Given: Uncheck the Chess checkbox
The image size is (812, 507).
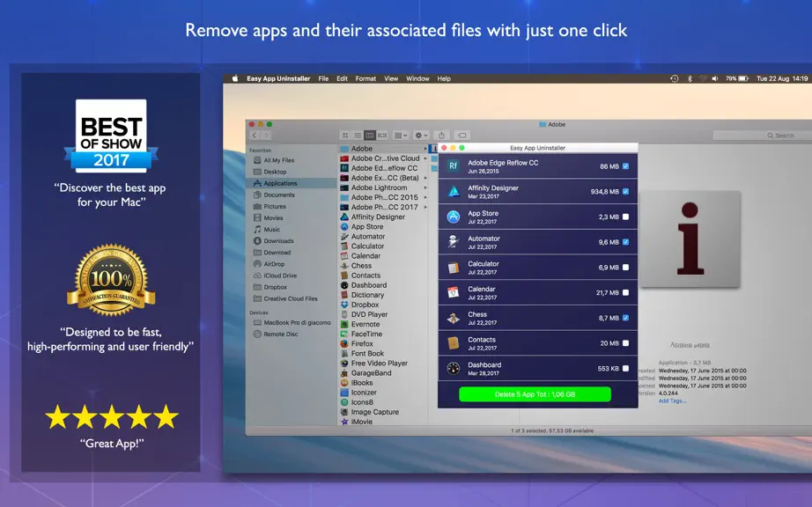Looking at the screenshot, I should (x=625, y=318).
